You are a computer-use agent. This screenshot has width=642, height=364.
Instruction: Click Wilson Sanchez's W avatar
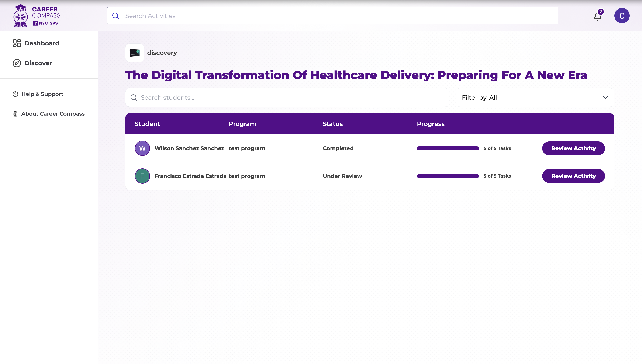coord(142,148)
